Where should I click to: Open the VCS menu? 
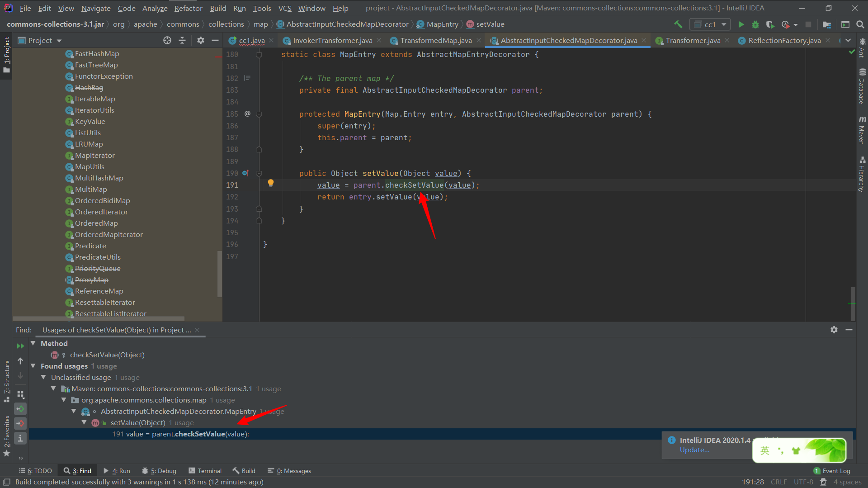[284, 8]
